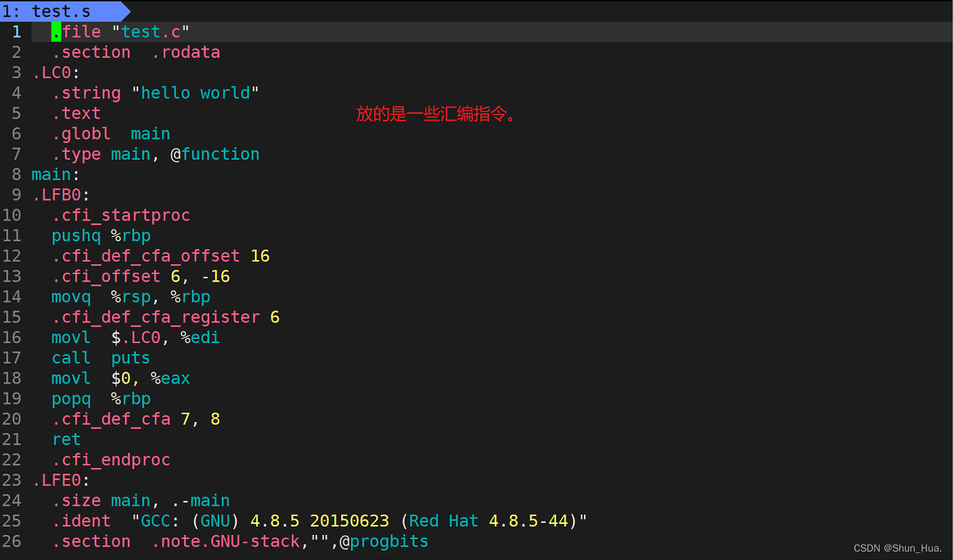The image size is (953, 560).
Task: Click the "hello world" string literal
Action: (195, 93)
